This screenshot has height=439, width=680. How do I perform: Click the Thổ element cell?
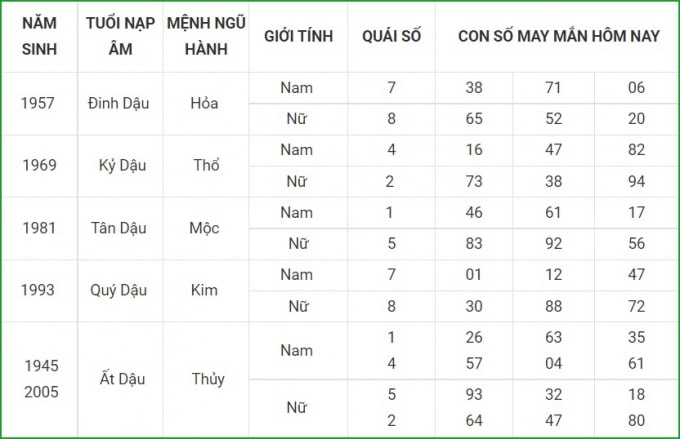(x=206, y=165)
